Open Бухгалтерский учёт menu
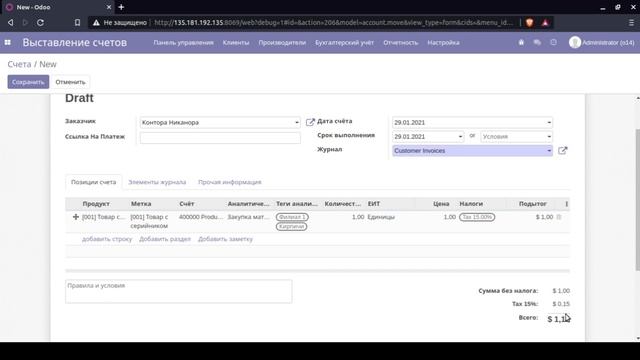Image resolution: width=640 pixels, height=360 pixels. click(344, 42)
